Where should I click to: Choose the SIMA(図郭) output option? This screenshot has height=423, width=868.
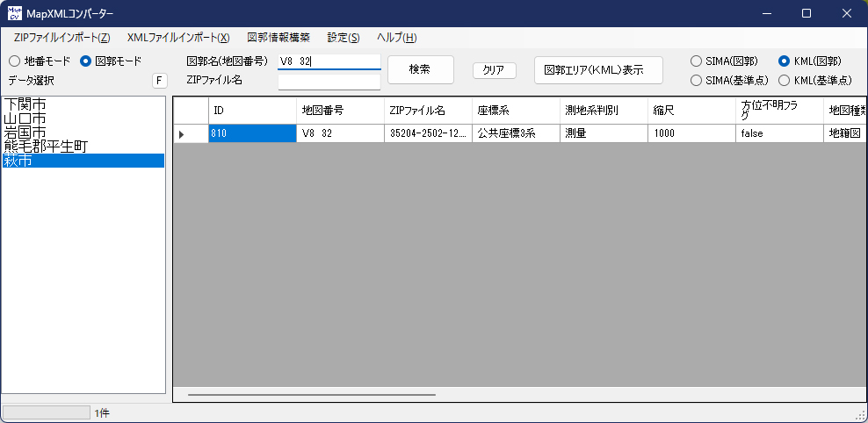[x=697, y=61]
